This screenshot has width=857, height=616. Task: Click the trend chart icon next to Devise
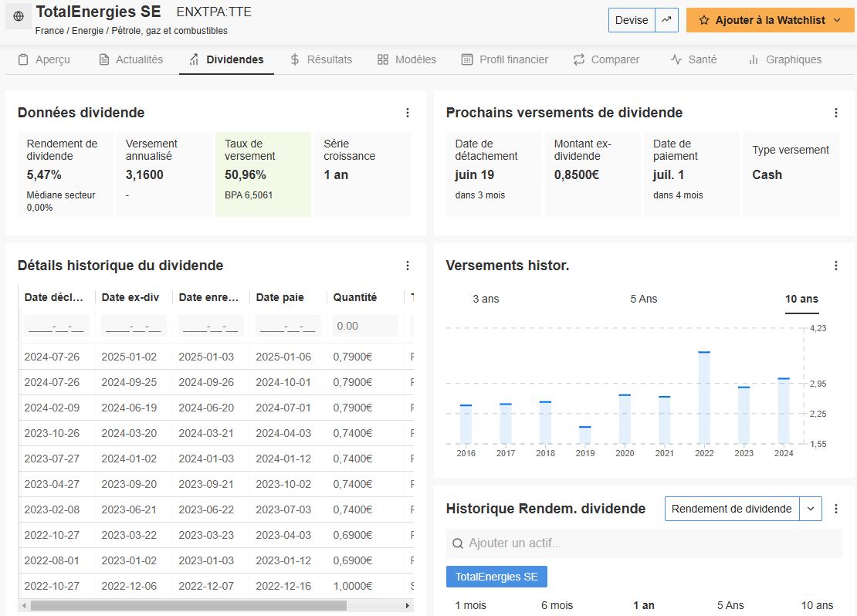tap(666, 20)
